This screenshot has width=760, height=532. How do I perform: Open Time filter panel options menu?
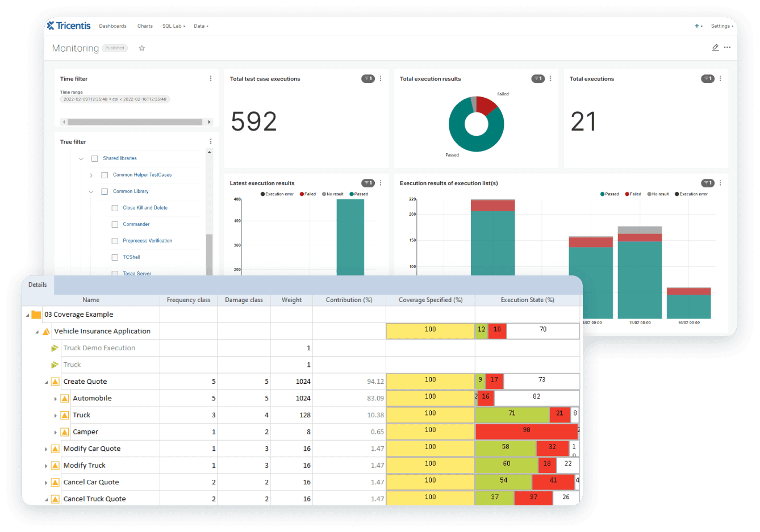(x=210, y=79)
